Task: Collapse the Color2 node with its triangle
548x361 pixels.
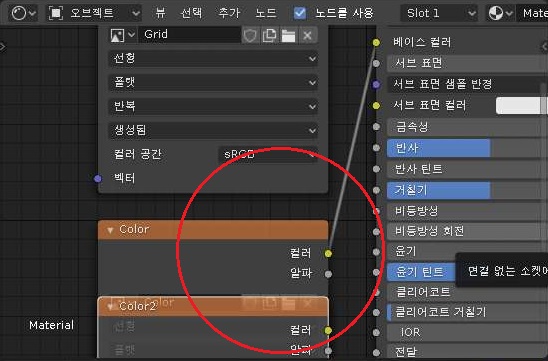Action: pos(110,307)
